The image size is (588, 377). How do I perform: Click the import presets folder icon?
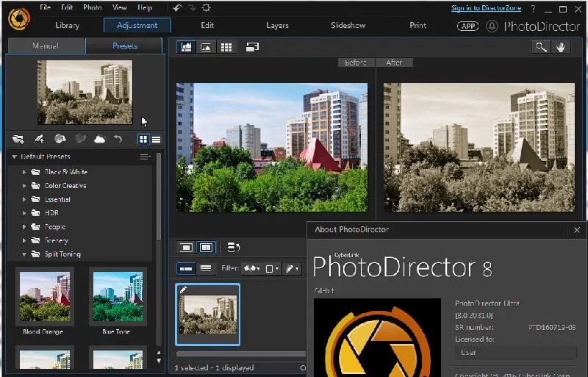pyautogui.click(x=18, y=139)
